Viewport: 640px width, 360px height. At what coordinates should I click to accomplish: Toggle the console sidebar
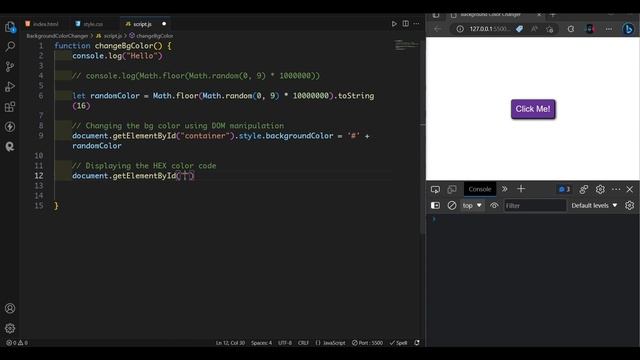pyautogui.click(x=435, y=205)
